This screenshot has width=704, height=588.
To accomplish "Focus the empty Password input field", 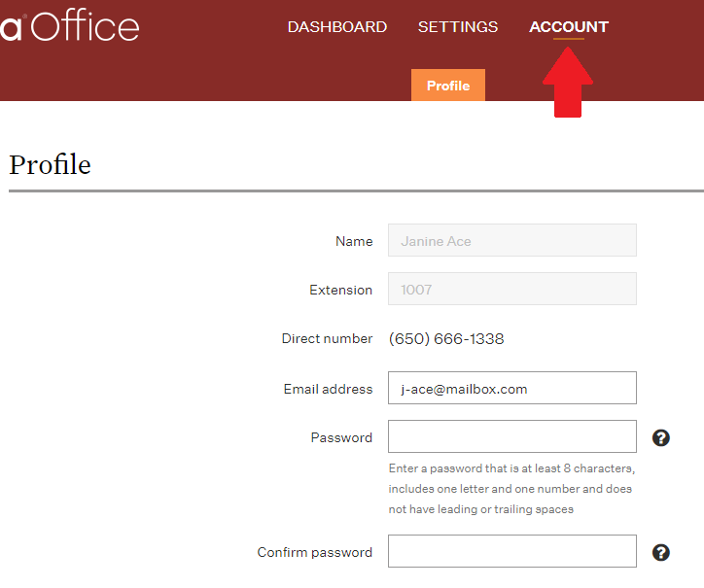I will pos(512,436).
